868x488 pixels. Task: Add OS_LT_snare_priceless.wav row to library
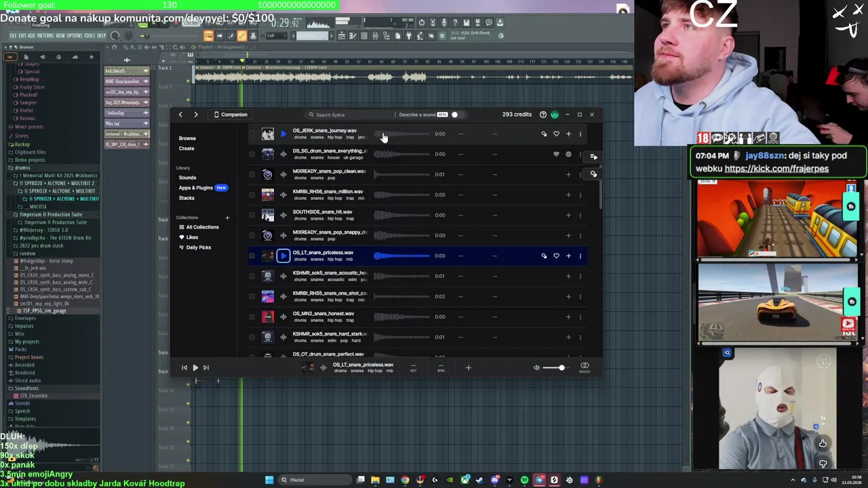click(x=568, y=256)
